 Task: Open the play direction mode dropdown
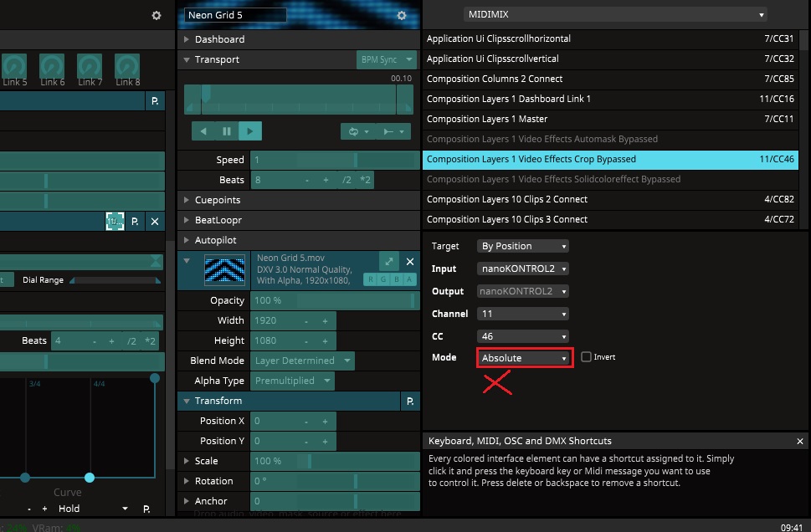click(393, 132)
